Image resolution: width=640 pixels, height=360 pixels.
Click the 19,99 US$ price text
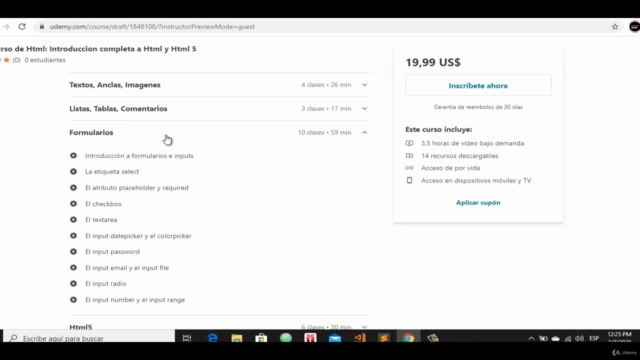(x=433, y=62)
